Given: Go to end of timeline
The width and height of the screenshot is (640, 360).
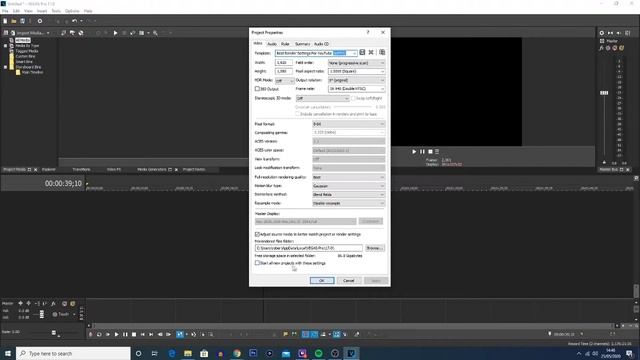Looking at the screenshot, I should tap(151, 334).
